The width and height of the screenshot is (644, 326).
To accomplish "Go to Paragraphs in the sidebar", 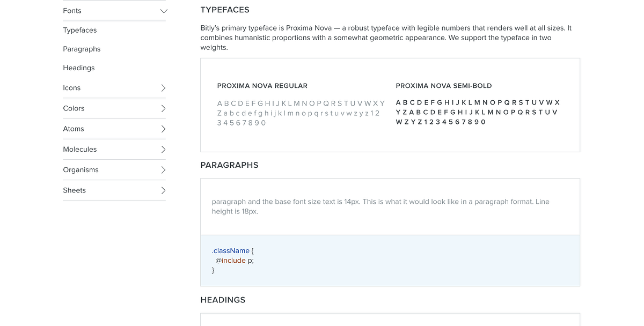I will [82, 49].
